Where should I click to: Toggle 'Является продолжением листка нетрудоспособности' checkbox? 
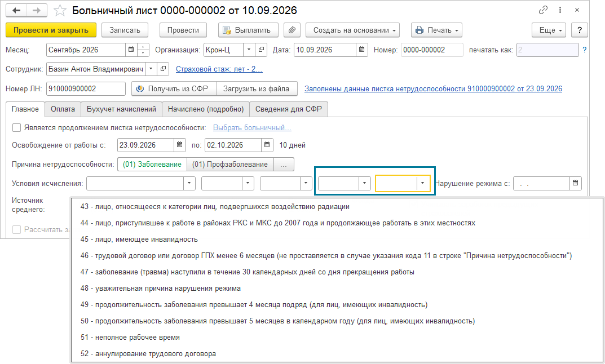pos(16,128)
